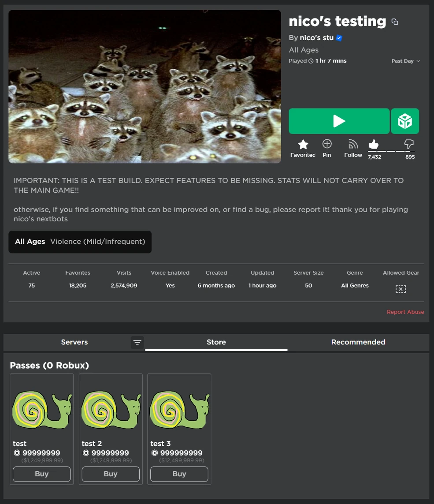Buy the test pass
This screenshot has width=434, height=504.
click(x=42, y=474)
